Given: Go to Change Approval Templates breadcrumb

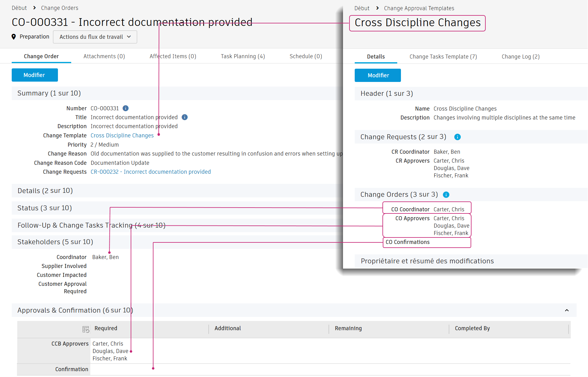Looking at the screenshot, I should 419,8.
